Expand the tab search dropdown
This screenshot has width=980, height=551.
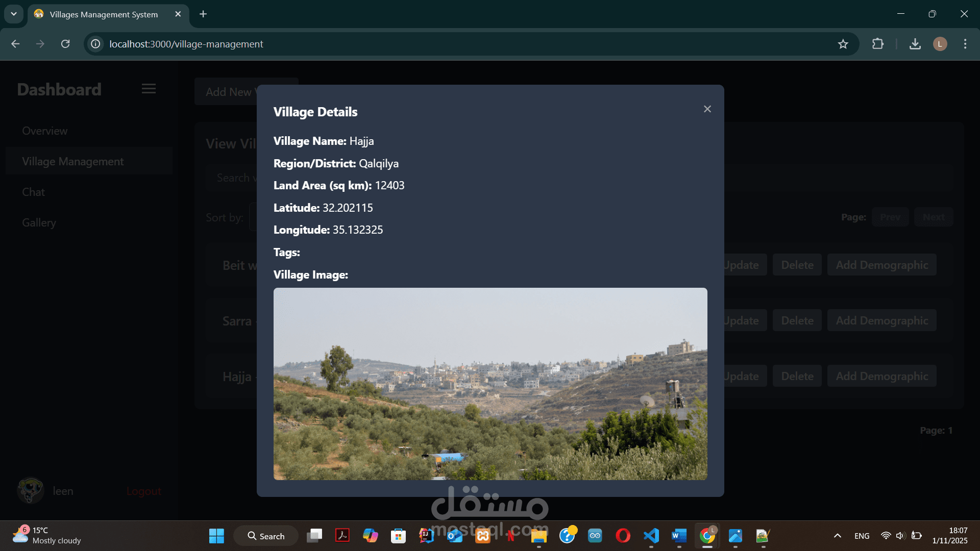pos(14,14)
